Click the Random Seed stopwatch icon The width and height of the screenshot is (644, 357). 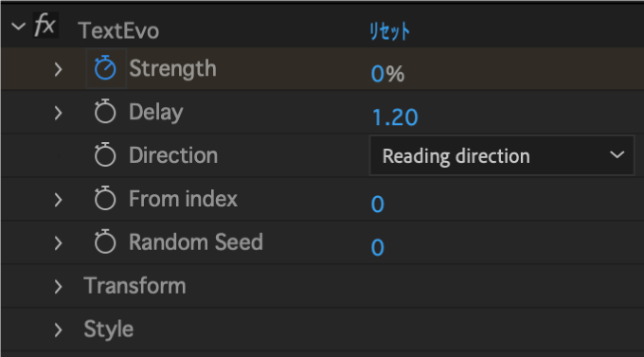(105, 242)
